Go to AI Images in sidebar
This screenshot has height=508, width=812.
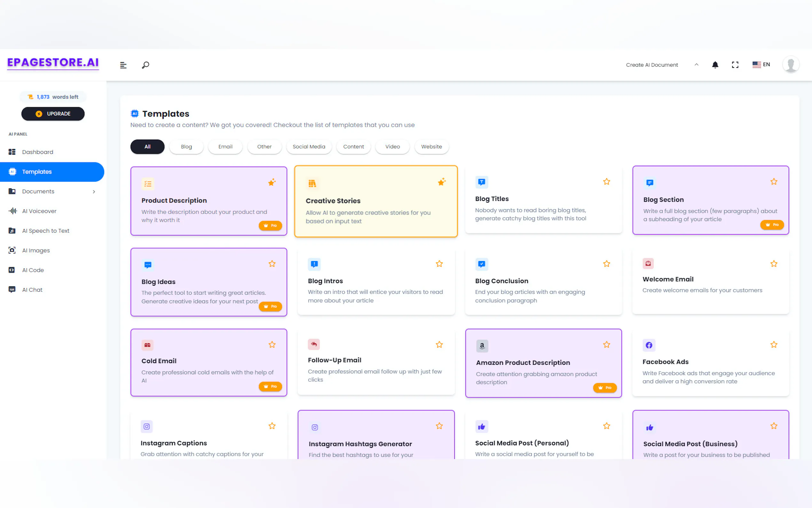point(35,250)
